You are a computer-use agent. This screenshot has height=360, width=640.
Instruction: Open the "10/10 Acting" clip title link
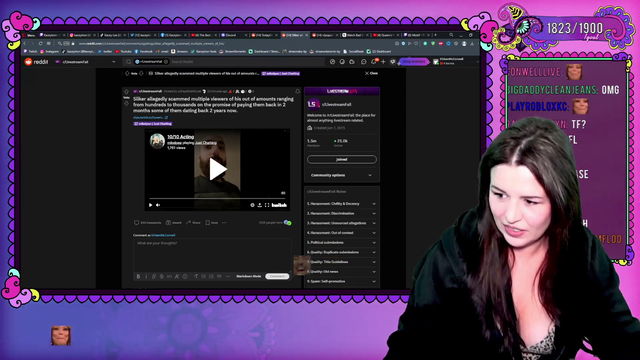[180, 137]
